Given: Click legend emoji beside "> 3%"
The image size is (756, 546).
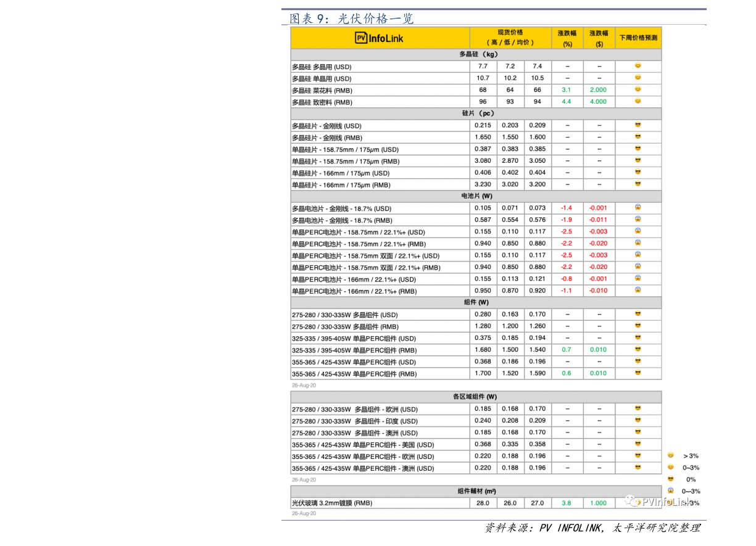Looking at the screenshot, I should (670, 455).
